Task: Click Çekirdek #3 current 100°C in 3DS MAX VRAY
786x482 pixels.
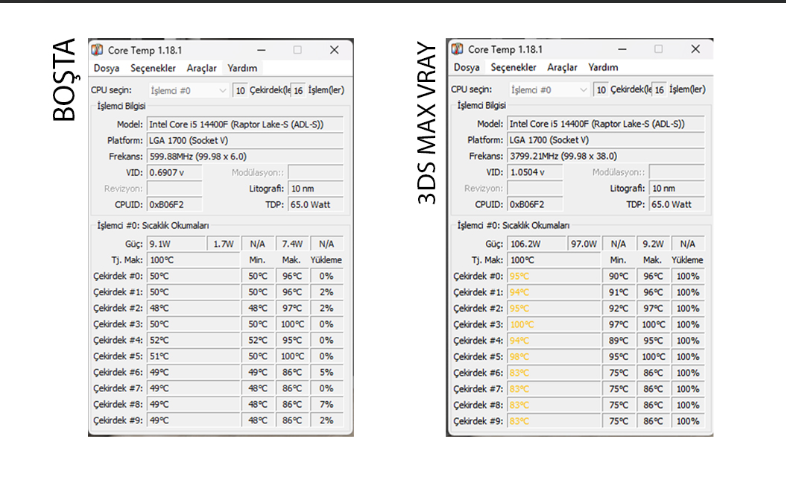Action: click(x=554, y=324)
